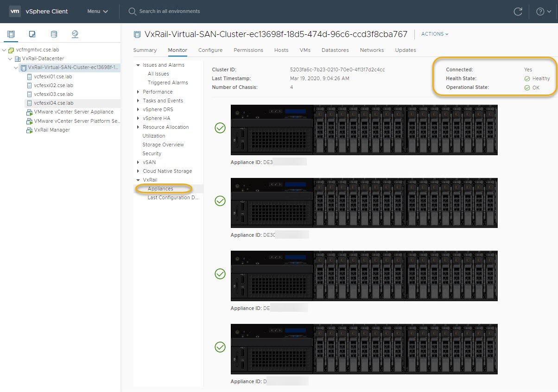Open the Hosts and Clusters inventory icon
The height and width of the screenshot is (392, 558).
click(11, 34)
